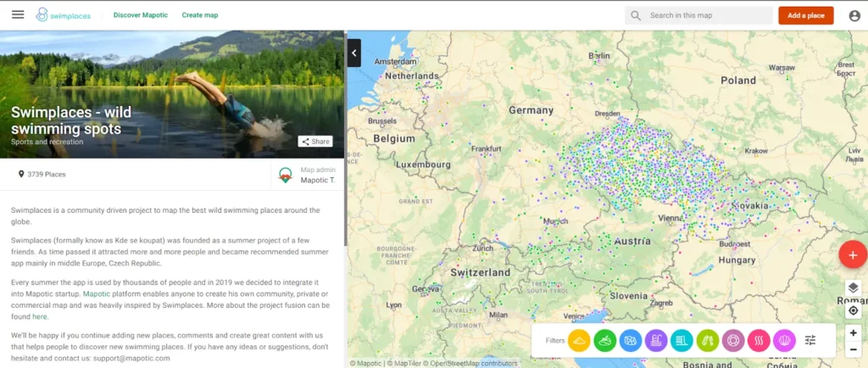
Task: Toggle the yellow sand pit filter
Action: (x=579, y=340)
